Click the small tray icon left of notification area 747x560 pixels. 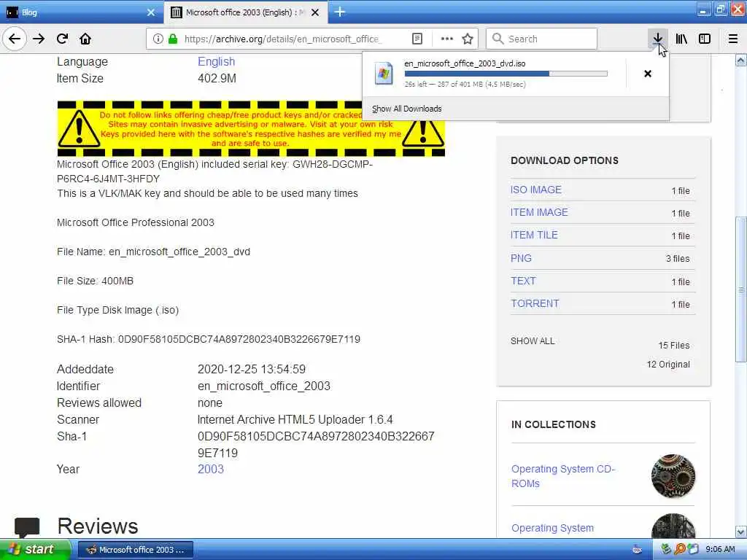(637, 550)
